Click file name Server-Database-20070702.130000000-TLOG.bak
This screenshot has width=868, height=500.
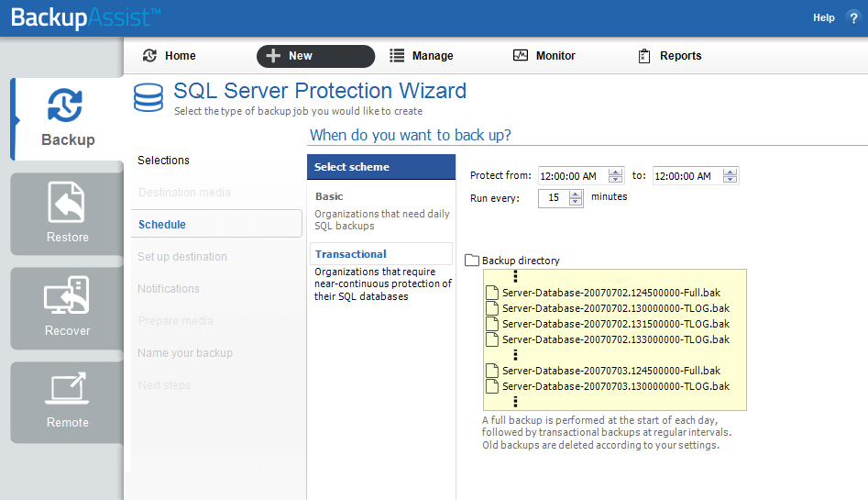coord(616,308)
